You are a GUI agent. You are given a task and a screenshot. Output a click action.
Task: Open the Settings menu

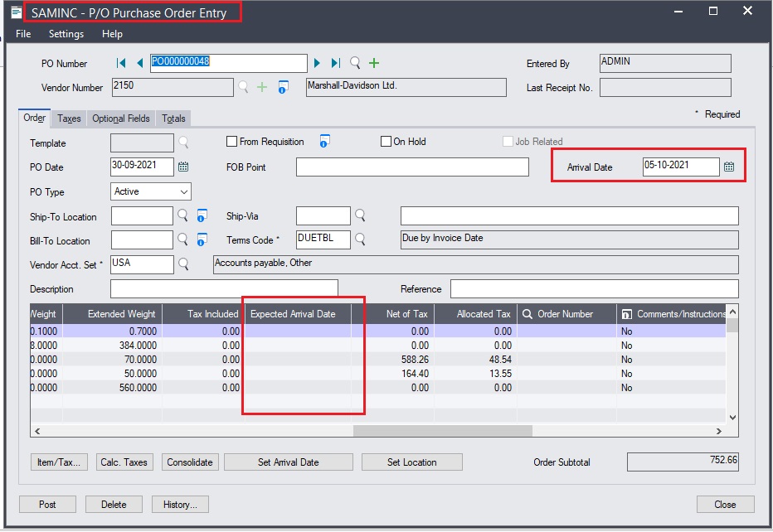click(66, 34)
